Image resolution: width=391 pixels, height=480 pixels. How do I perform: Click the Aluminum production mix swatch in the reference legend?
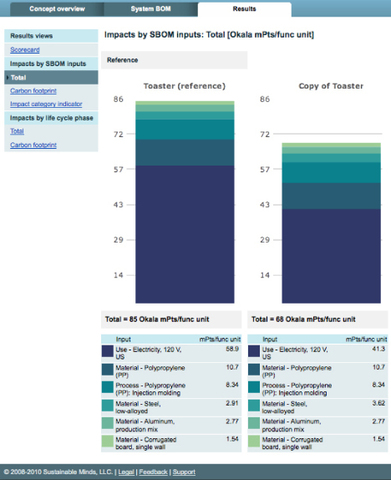(108, 423)
